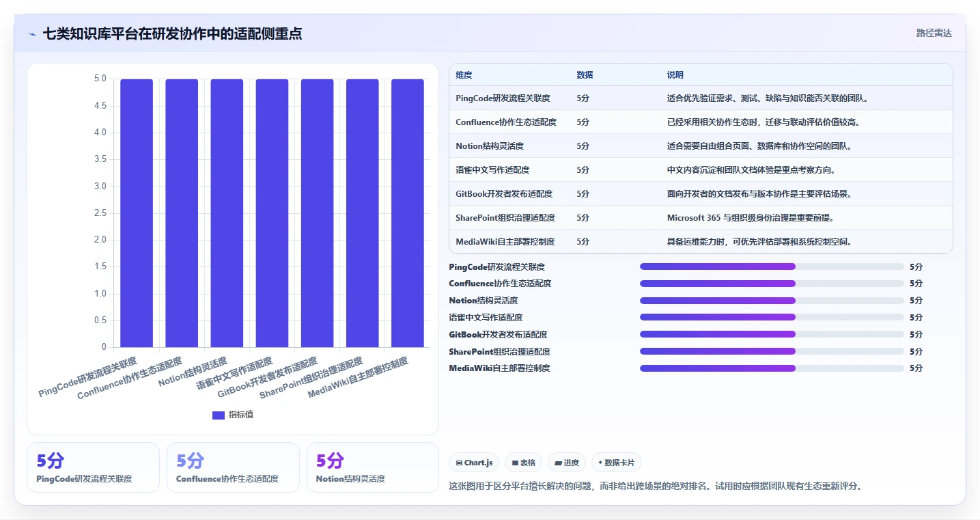This screenshot has height=520, width=980.
Task: Click the Notion结构灵活度 chart bar
Action: [227, 213]
